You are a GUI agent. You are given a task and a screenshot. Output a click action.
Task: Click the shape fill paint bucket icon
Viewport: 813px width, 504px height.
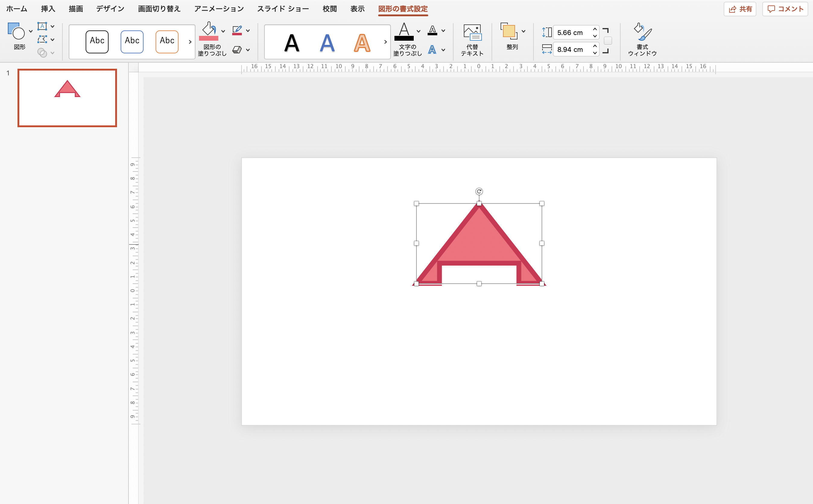209,29
